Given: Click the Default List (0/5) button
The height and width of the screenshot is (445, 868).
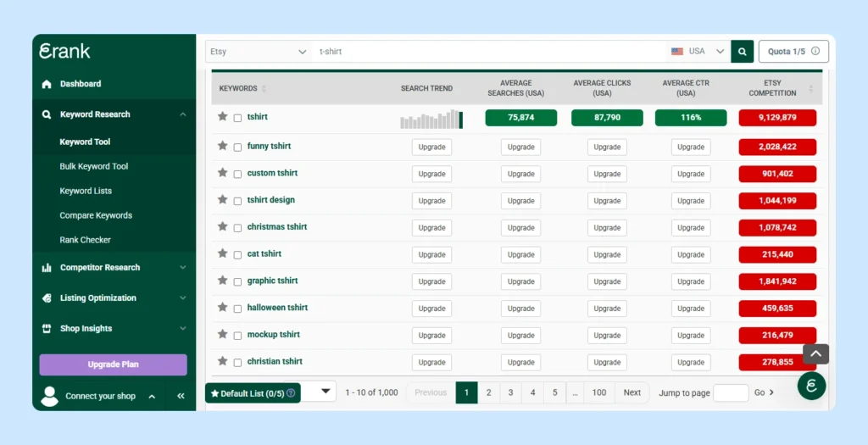Looking at the screenshot, I should click(x=253, y=393).
